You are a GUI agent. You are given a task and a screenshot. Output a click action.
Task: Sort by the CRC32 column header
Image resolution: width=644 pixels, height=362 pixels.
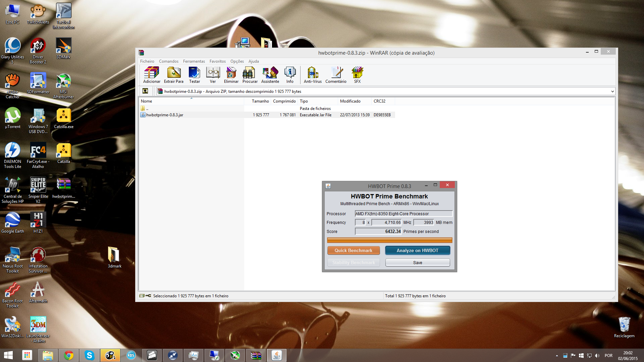(x=383, y=101)
